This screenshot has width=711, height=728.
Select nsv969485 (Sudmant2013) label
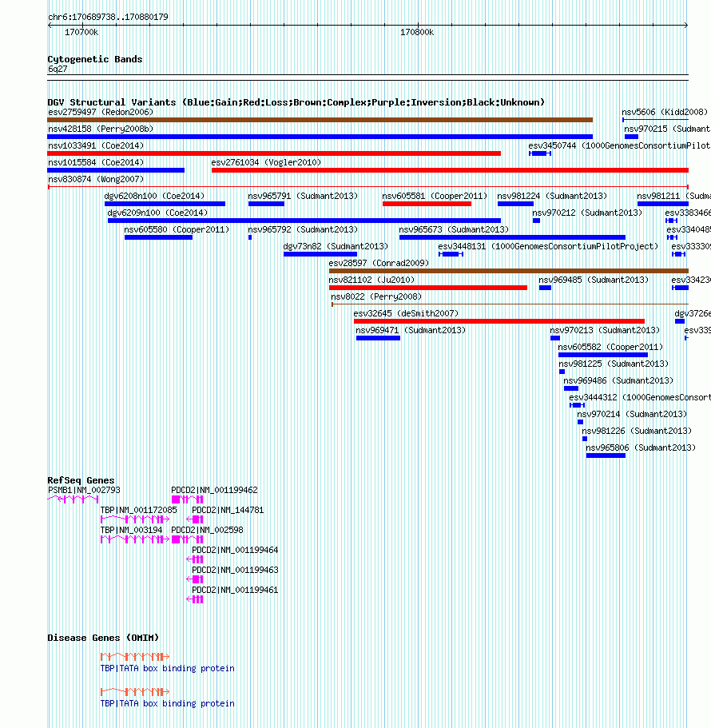(x=594, y=280)
